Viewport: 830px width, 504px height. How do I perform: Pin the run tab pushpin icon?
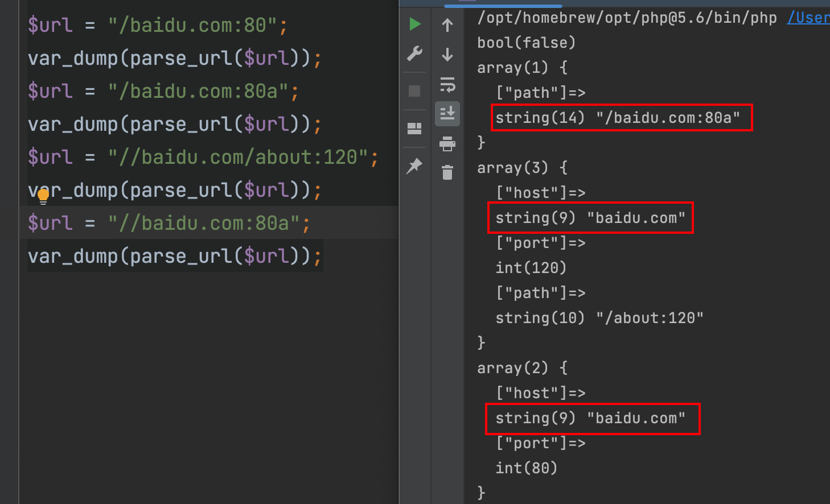click(x=414, y=166)
